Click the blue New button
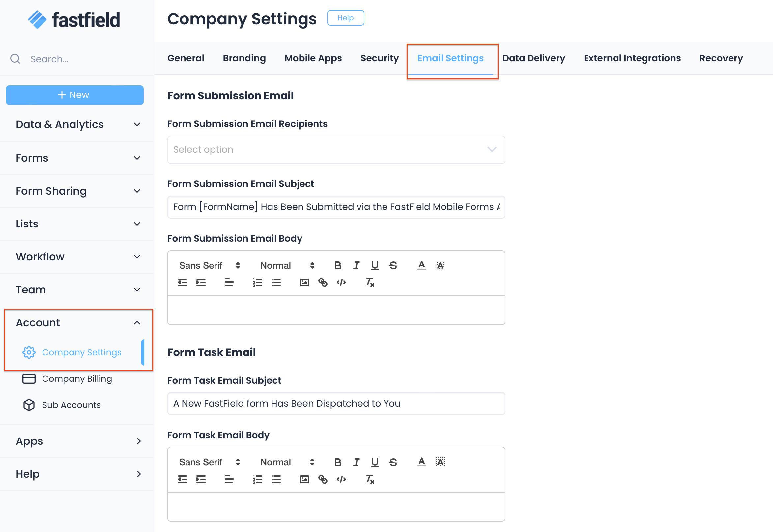This screenshot has height=532, width=773. 75,95
